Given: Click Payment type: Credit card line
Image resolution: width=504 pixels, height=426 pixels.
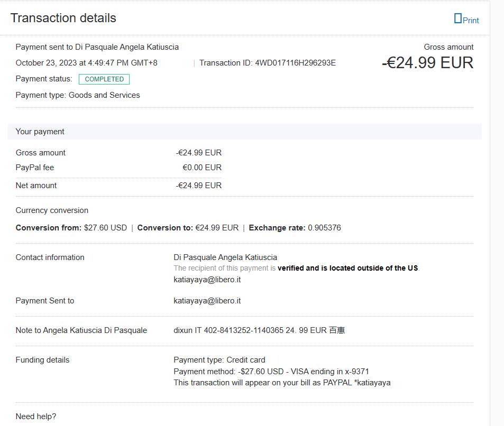Looking at the screenshot, I should pyautogui.click(x=219, y=360).
